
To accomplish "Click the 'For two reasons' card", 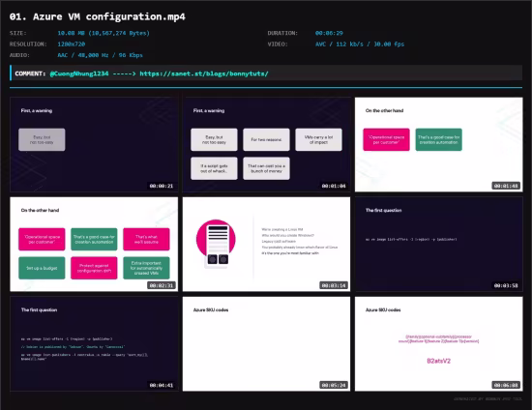I will tap(266, 139).
